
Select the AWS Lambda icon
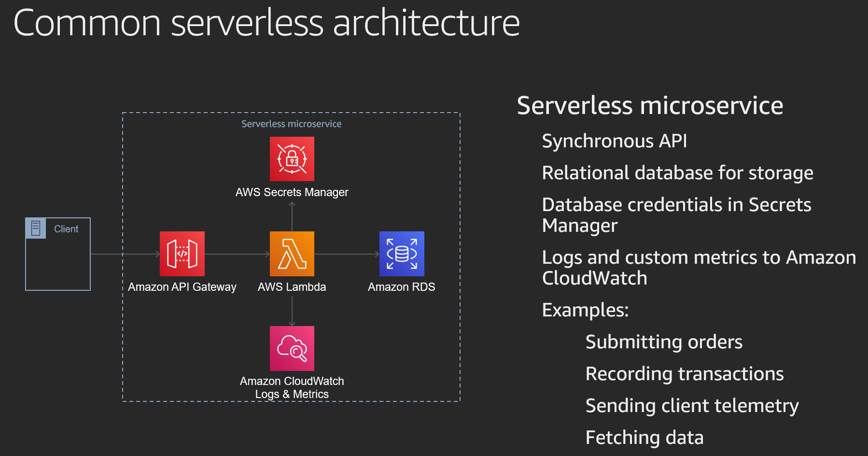(x=292, y=254)
